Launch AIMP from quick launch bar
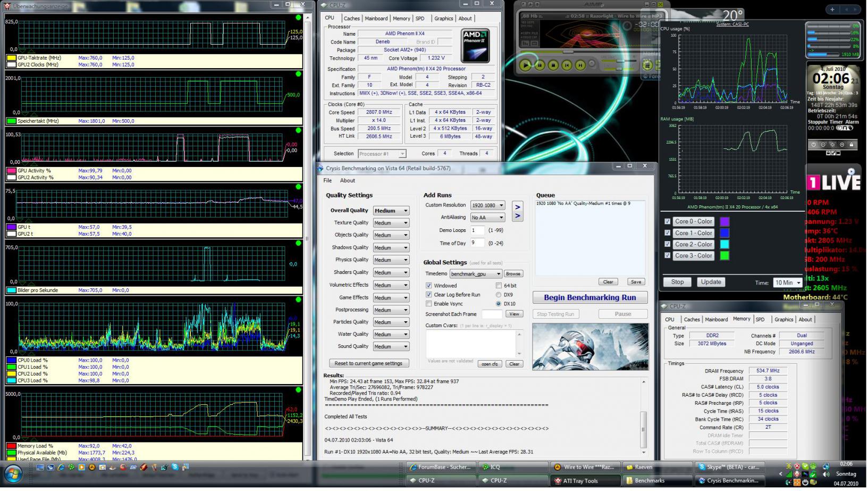 pyautogui.click(x=92, y=467)
